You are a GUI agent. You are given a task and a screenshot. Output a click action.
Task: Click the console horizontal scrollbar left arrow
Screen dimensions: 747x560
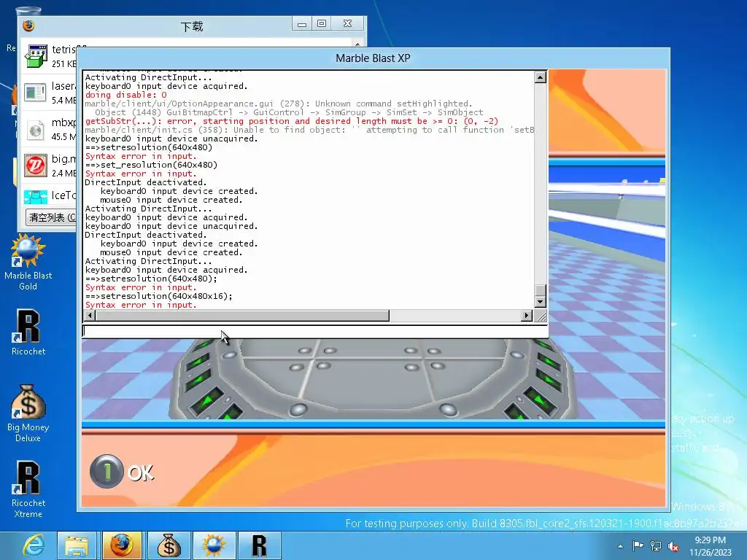(x=90, y=315)
